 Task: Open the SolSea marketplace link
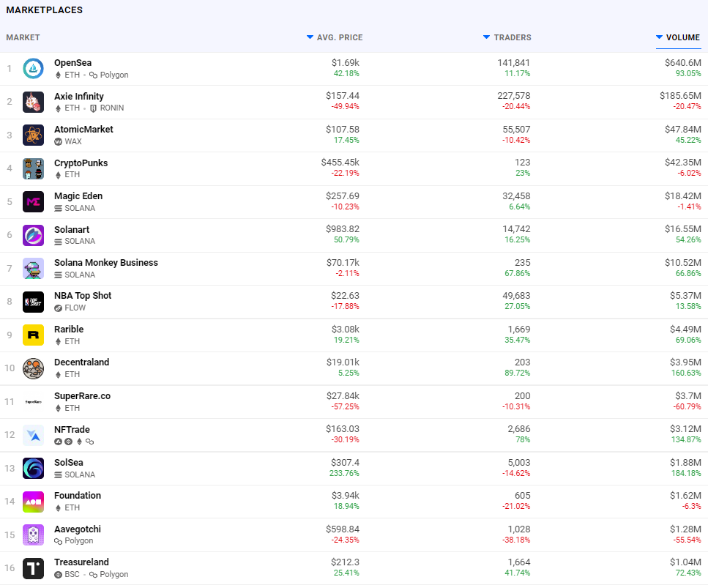point(69,463)
